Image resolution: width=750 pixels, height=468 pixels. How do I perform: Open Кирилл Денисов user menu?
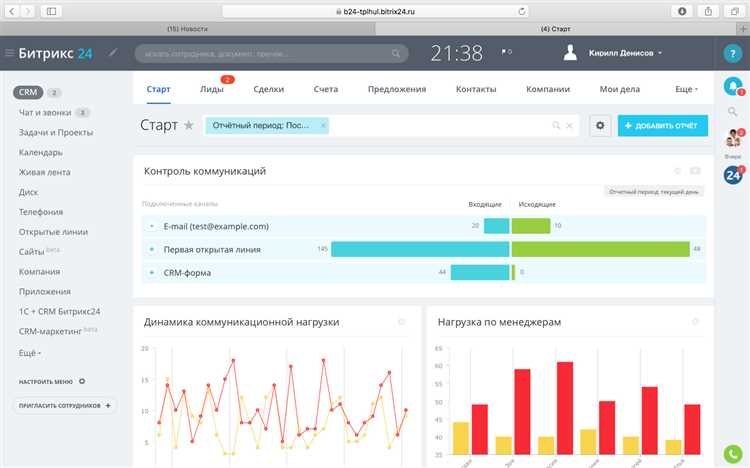[625, 53]
